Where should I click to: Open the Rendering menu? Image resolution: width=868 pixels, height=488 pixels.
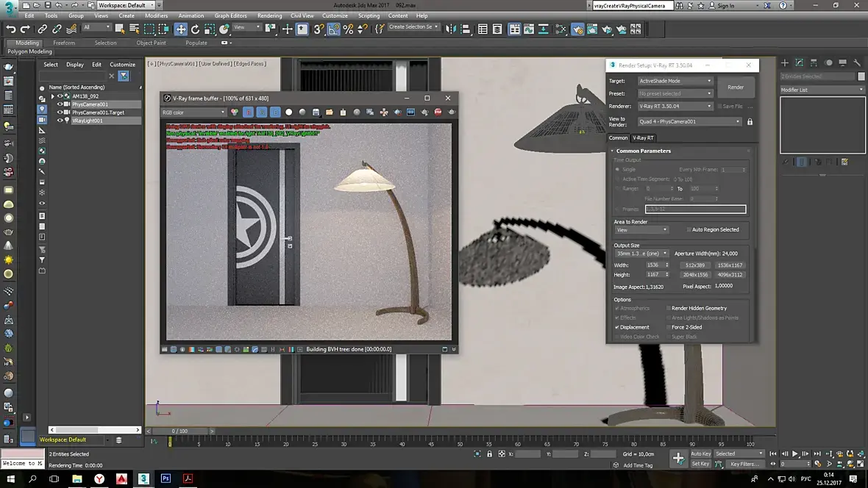[x=269, y=15]
